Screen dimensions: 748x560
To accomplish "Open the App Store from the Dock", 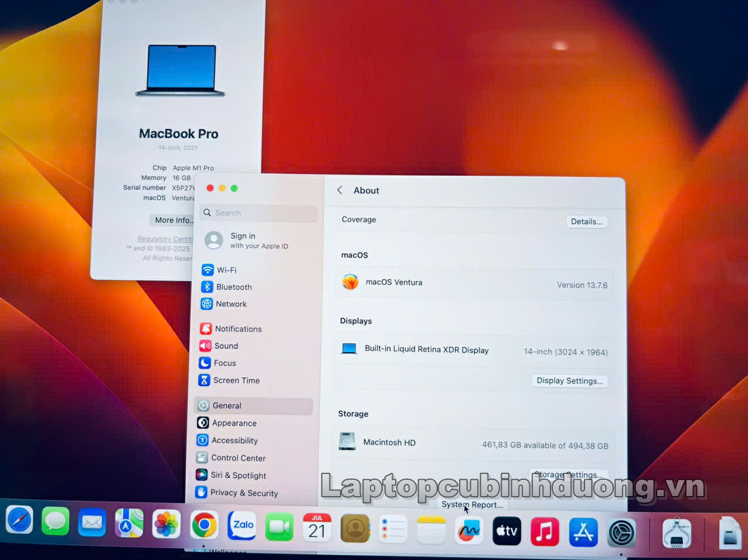I will pyautogui.click(x=583, y=532).
